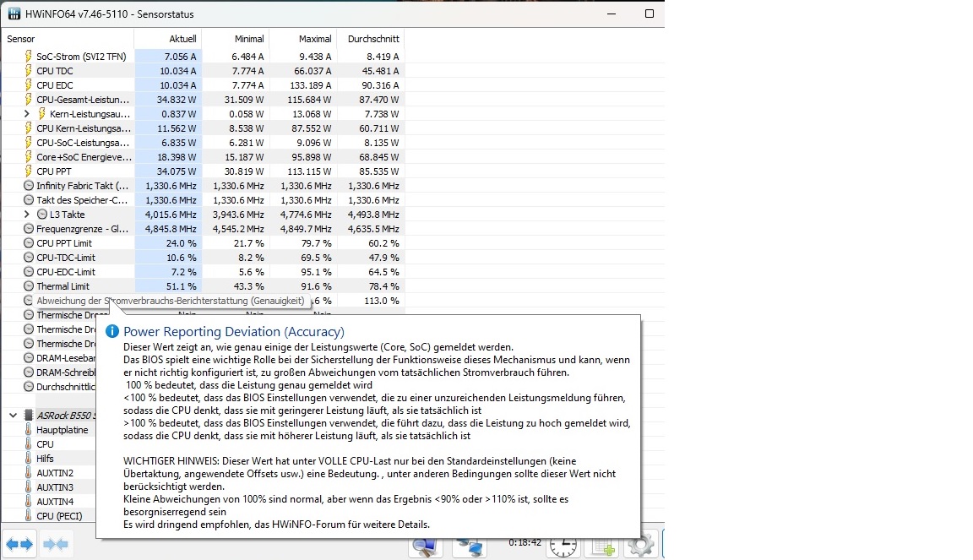This screenshot has width=973, height=560.
Task: Click the thermometer icon beside CPU (PECI)
Action: (x=29, y=515)
